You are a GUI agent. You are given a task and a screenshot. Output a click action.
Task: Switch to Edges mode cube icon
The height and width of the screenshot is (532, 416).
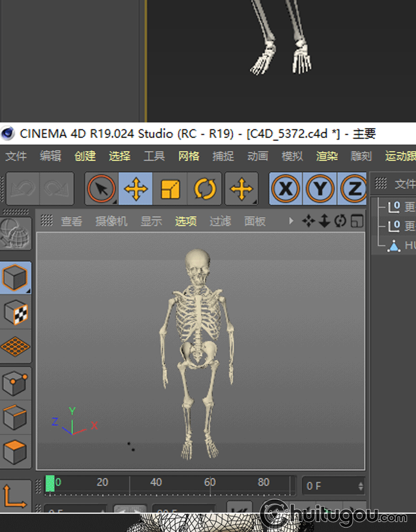[x=16, y=417]
